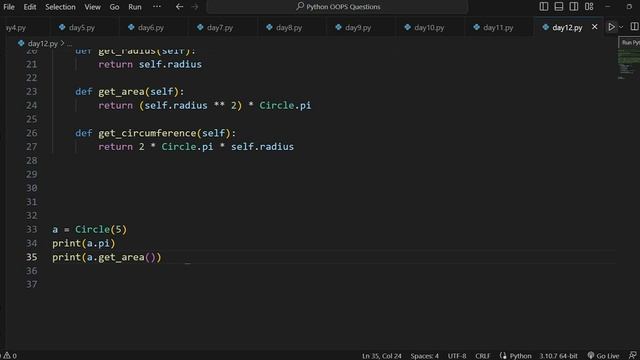Screen dimensions: 640x360
Task: Place cursor in get_area function name
Action: coord(121,91)
